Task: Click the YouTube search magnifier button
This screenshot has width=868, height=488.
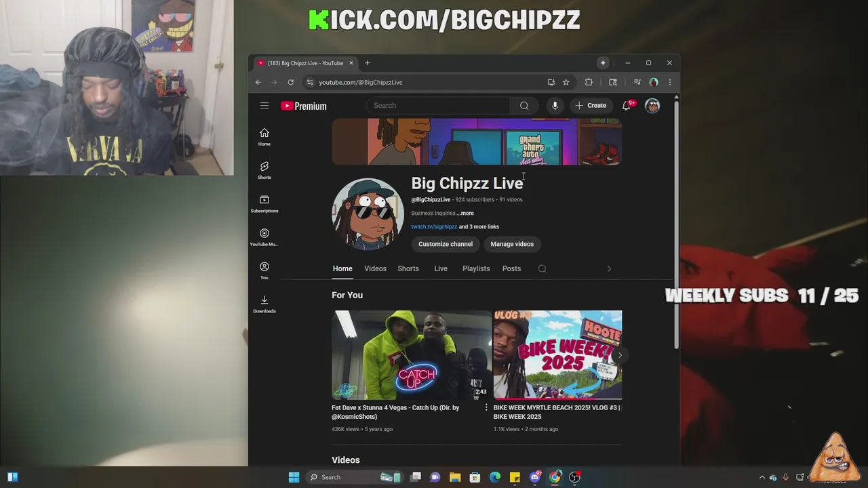Action: coord(524,106)
